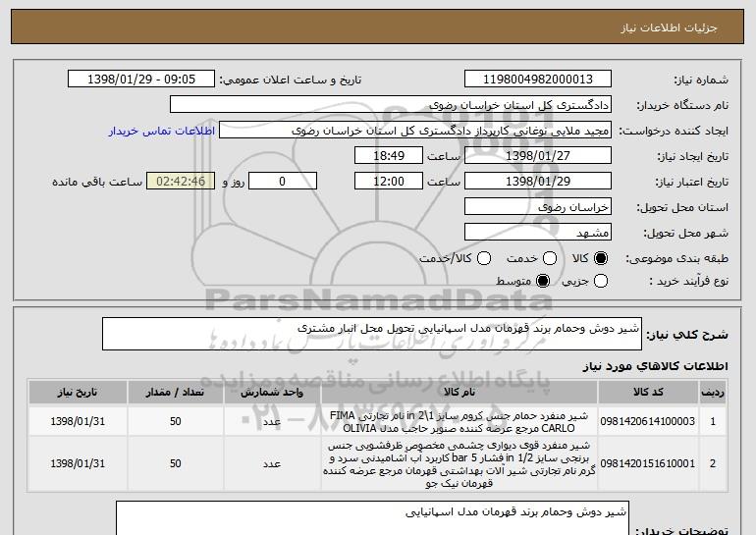Choose the جزیی purchase type radio
The height and width of the screenshot is (535, 756).
pyautogui.click(x=601, y=281)
